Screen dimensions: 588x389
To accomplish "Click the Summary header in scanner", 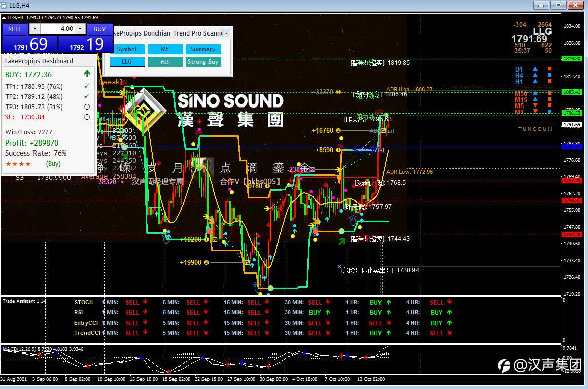I will [x=203, y=49].
